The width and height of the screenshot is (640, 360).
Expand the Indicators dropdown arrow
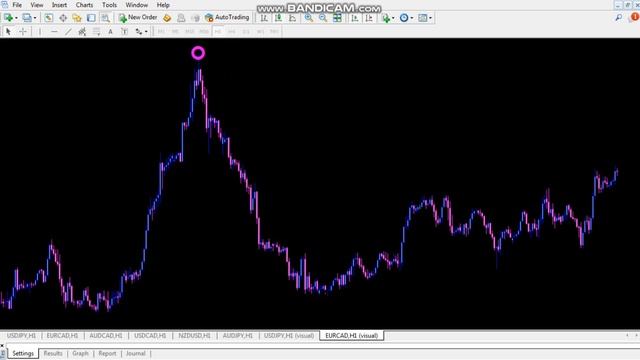point(393,18)
